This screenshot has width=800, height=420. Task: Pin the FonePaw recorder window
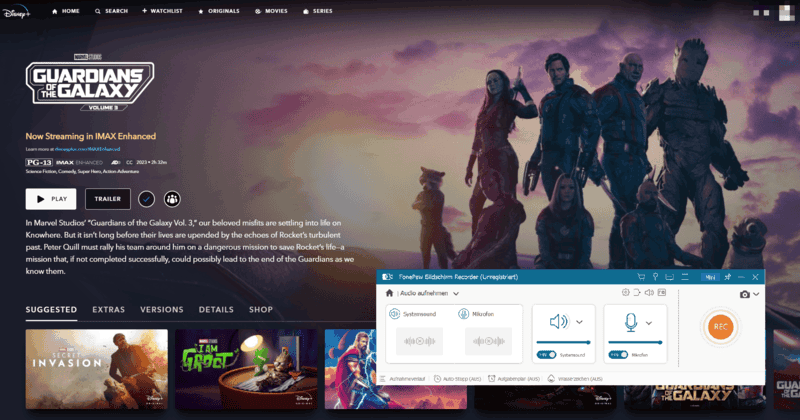(x=728, y=277)
